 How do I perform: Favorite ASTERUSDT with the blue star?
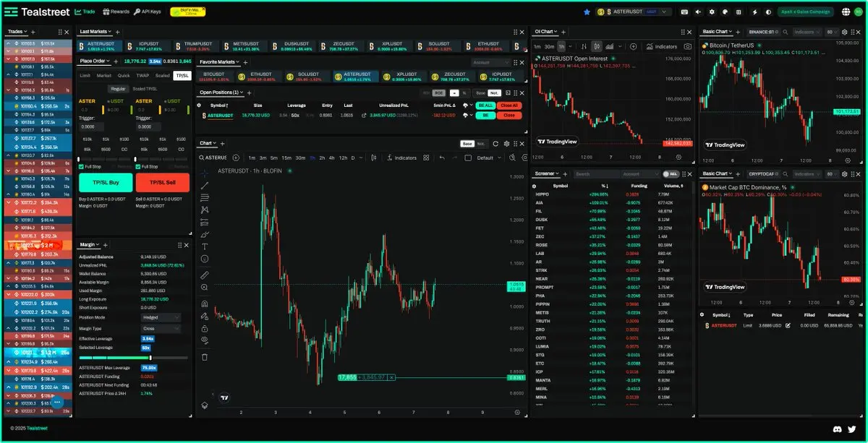coord(587,12)
